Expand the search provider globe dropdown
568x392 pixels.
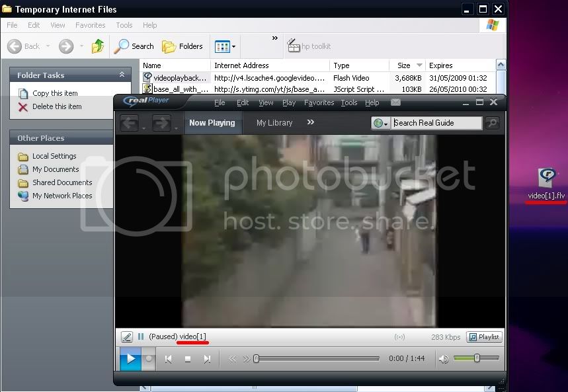(381, 123)
